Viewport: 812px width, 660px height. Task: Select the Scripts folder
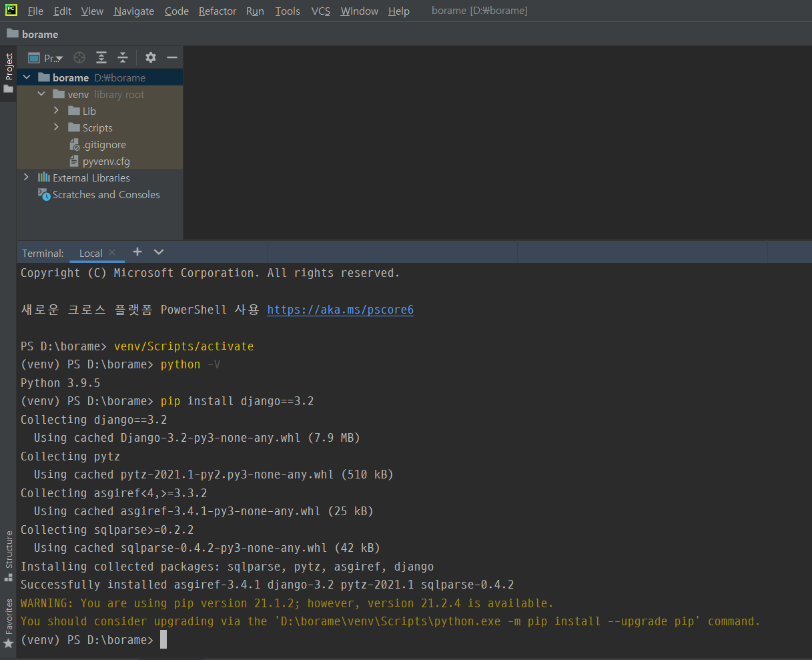coord(99,127)
